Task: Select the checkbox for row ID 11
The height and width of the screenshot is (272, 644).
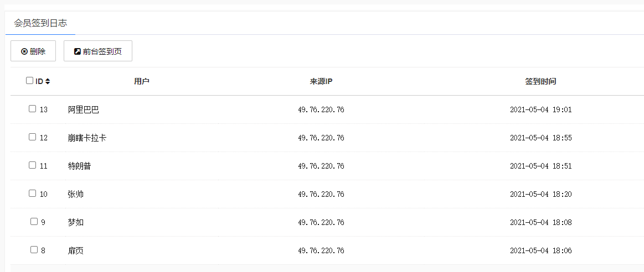Action: click(x=32, y=165)
